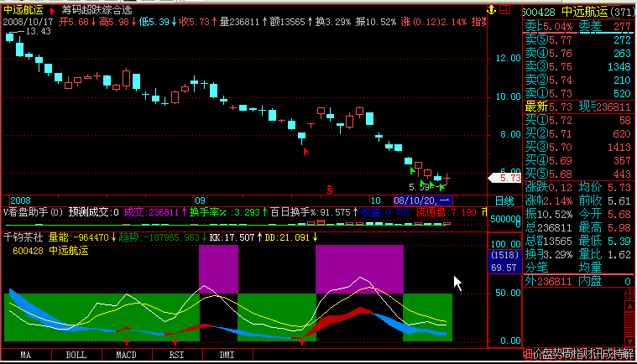The image size is (637, 364).
Task: Click the first purple zone in indicator panel
Action: coord(218,268)
